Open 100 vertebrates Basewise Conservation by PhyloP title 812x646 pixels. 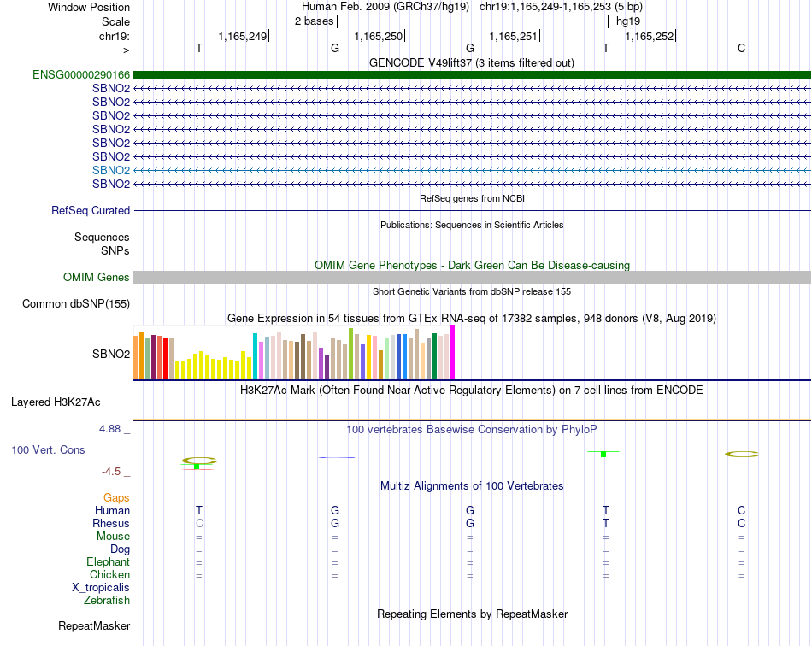click(x=471, y=430)
